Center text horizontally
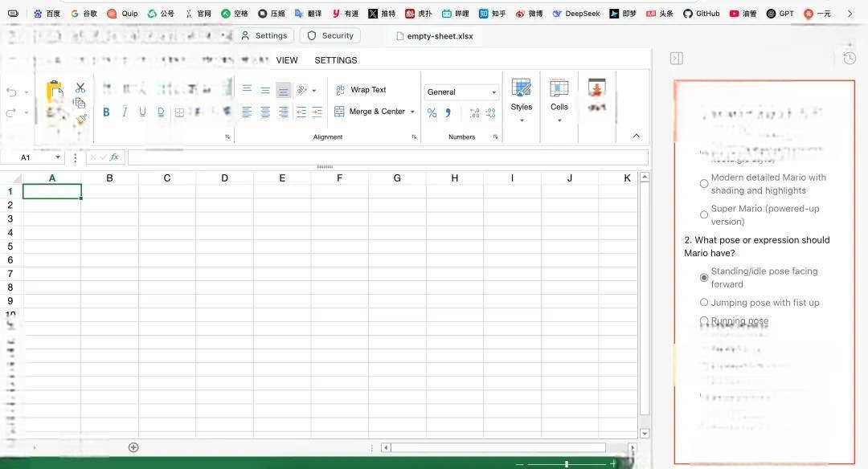This screenshot has height=469, width=868. pyautogui.click(x=265, y=112)
